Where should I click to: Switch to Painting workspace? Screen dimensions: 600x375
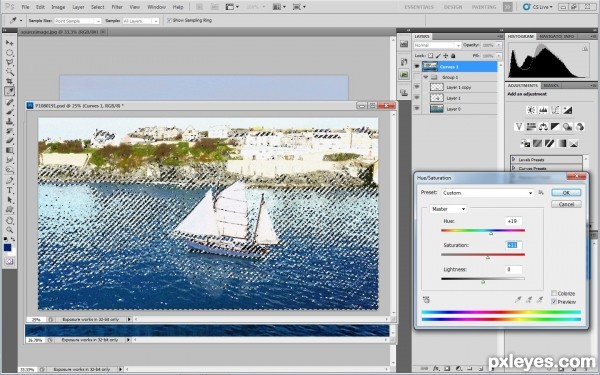[484, 7]
